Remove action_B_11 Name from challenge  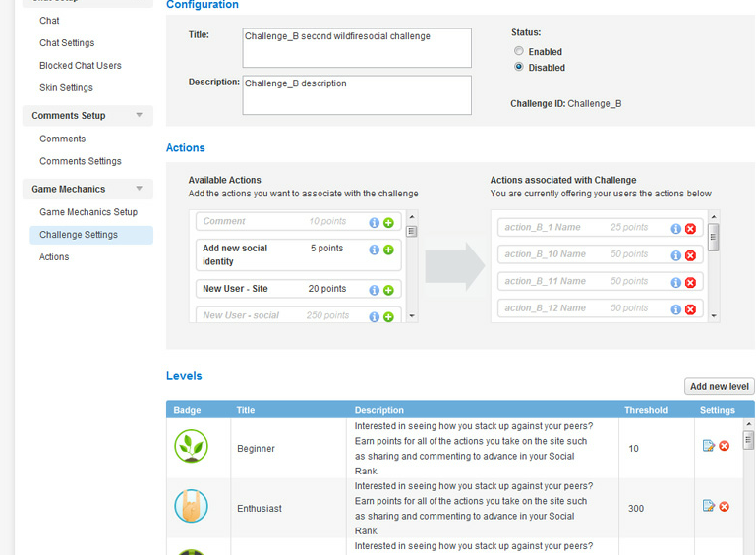click(x=690, y=282)
